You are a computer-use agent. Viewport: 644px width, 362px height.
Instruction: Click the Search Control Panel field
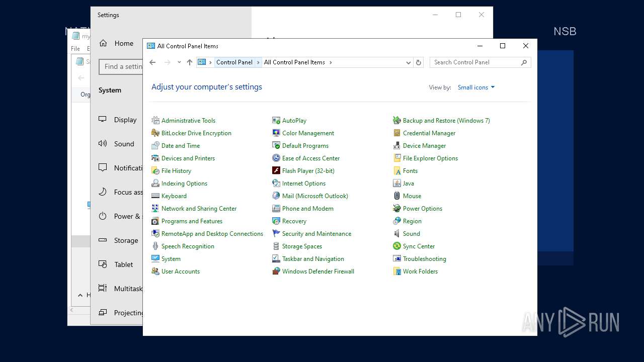(x=480, y=62)
